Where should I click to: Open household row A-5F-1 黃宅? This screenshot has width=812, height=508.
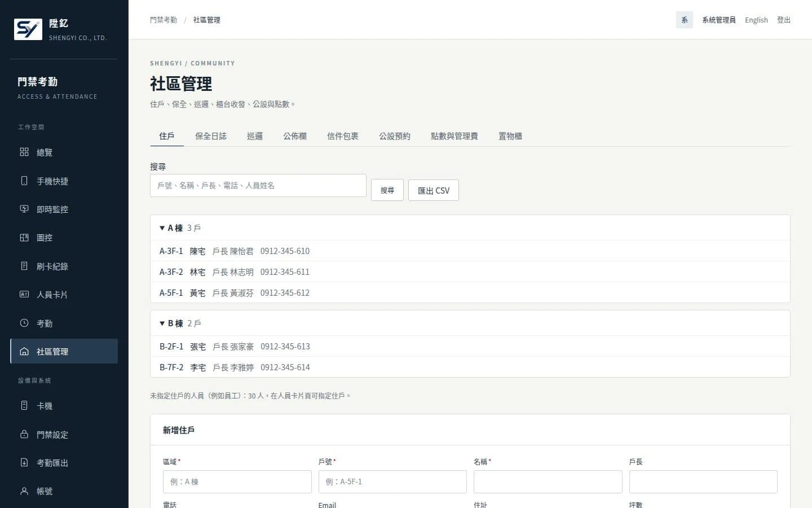point(470,292)
